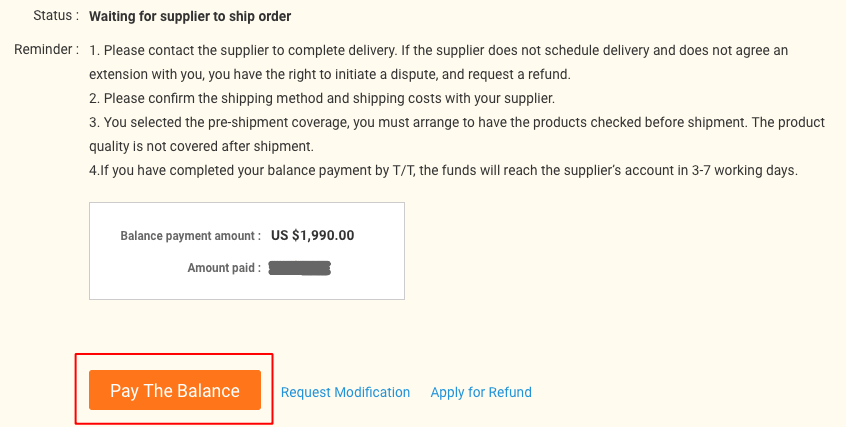
Task: Select reminder 2 about confirming shipping method
Action: pos(322,98)
